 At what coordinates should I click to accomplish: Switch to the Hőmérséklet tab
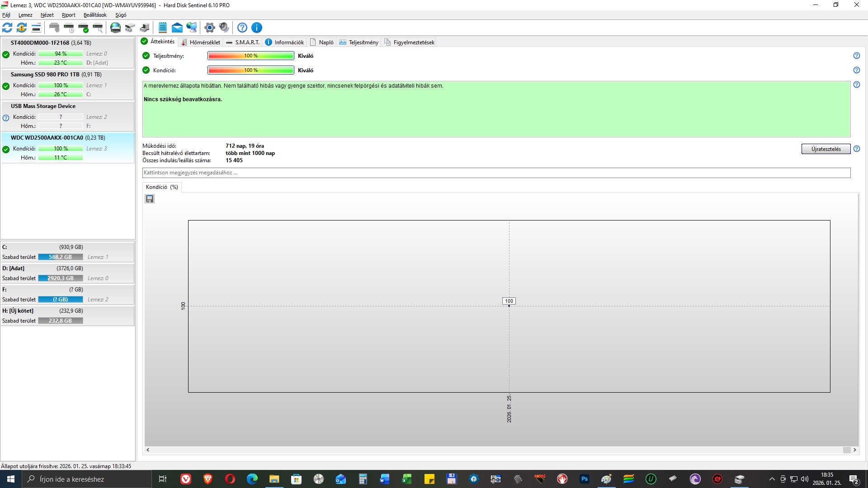click(201, 42)
